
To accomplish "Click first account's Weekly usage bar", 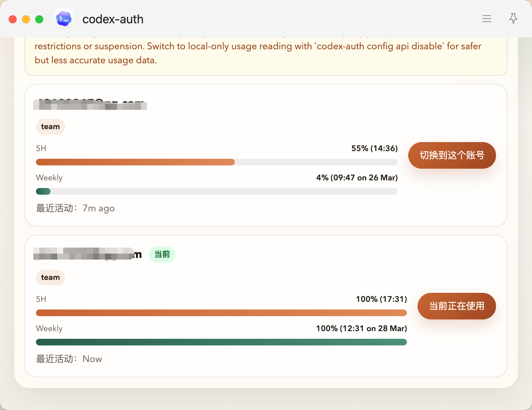I will [216, 191].
